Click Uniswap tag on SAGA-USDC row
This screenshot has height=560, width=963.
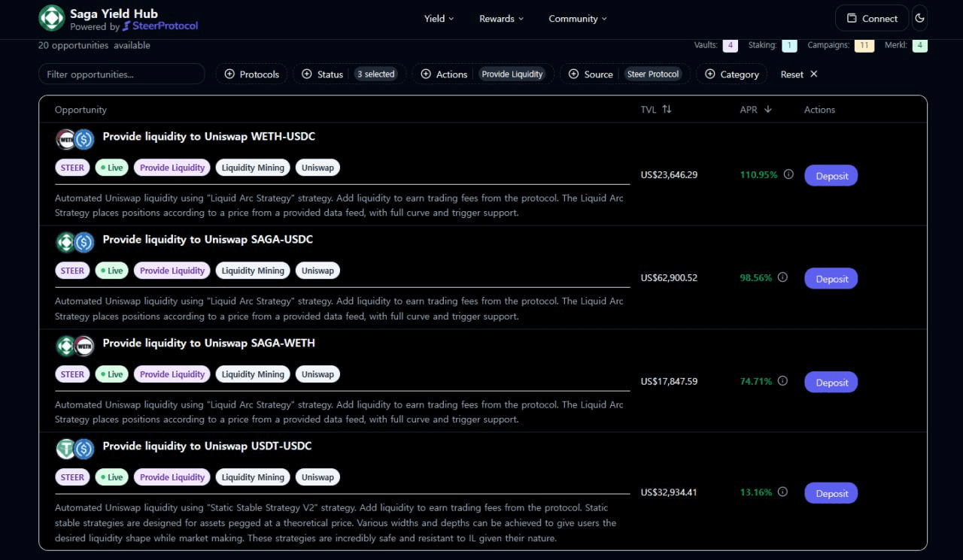click(x=317, y=271)
